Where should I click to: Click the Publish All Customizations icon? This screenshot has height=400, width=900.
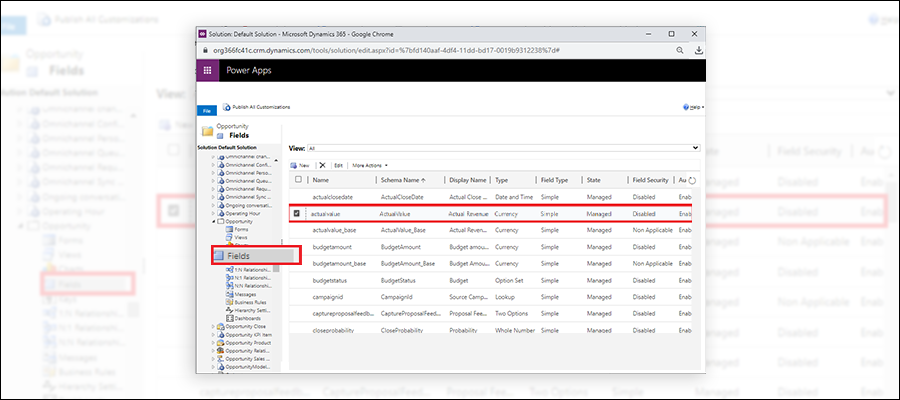(x=225, y=106)
